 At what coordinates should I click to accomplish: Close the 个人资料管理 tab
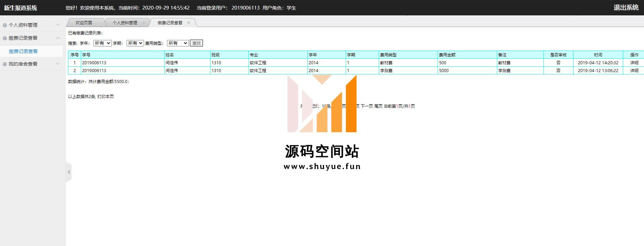tap(143, 23)
